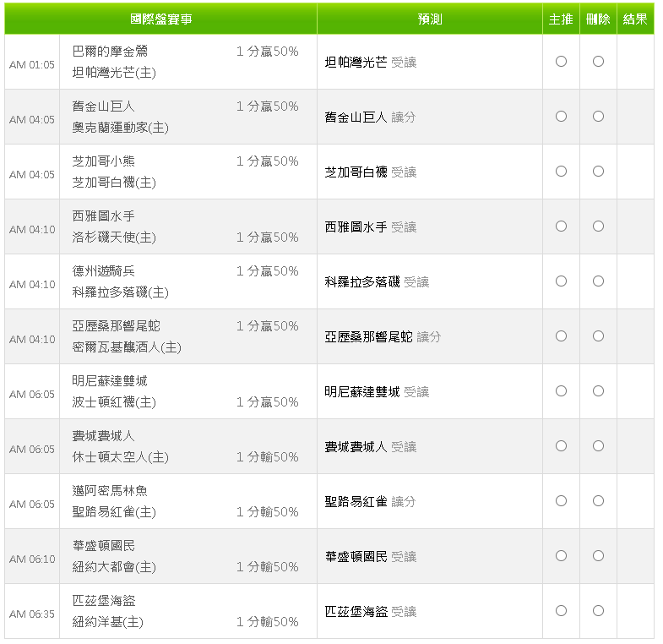663x644 pixels.
Task: Click team name 芝加哥小熊
Action: point(104,161)
